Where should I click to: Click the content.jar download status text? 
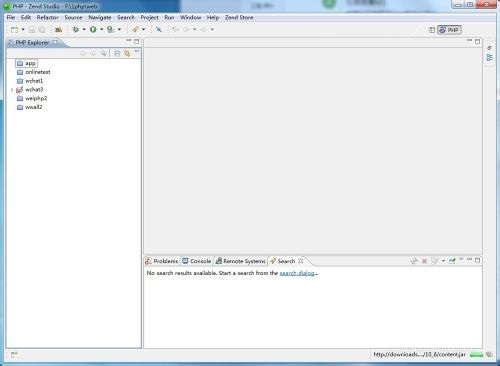419,354
